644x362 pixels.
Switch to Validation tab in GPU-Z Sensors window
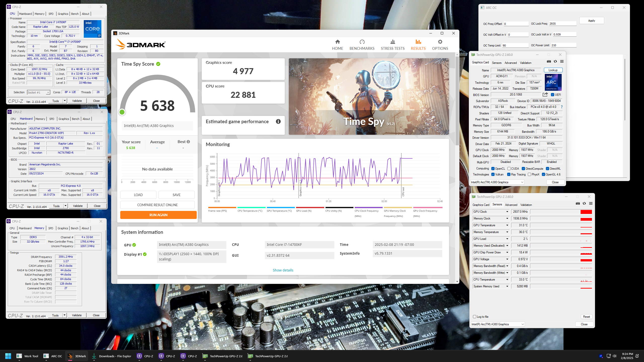tap(526, 205)
